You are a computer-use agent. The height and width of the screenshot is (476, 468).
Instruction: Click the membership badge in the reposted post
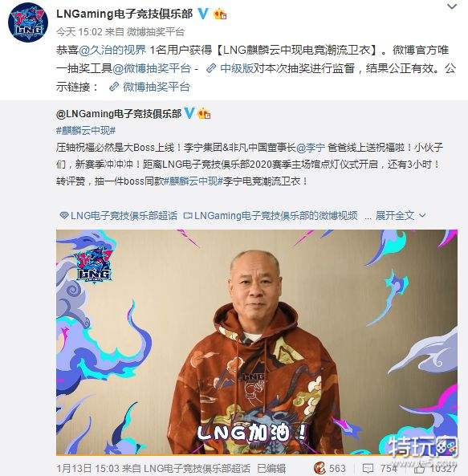coord(204,114)
